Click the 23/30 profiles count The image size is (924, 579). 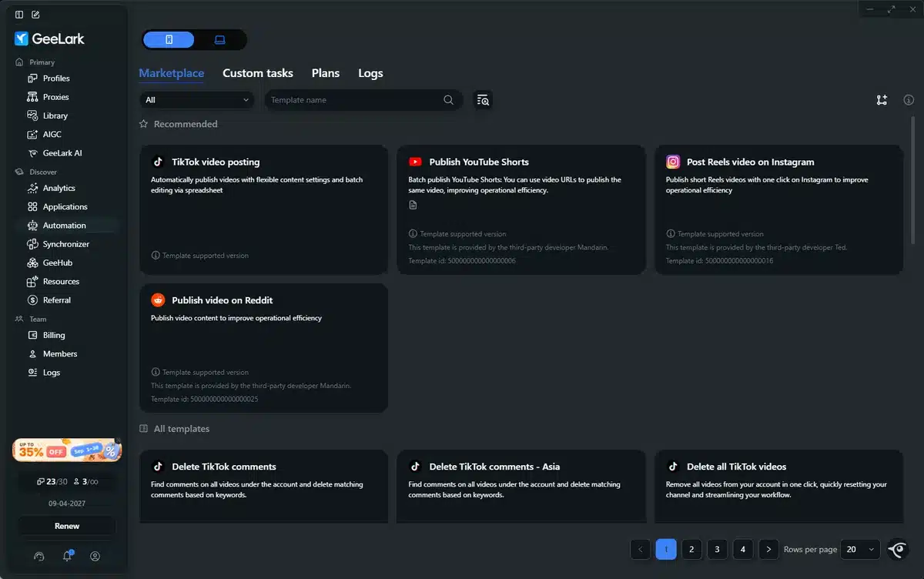52,481
